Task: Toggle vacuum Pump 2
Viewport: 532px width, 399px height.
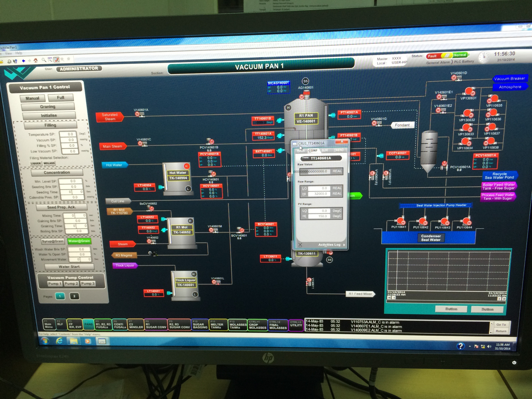Action: 71,284
